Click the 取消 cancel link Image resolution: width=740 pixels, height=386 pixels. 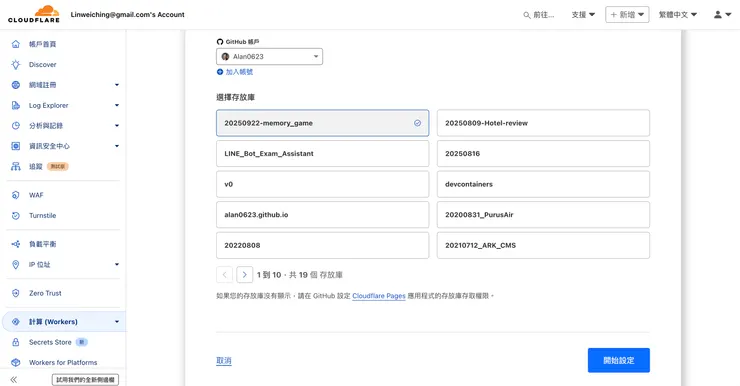coord(224,361)
